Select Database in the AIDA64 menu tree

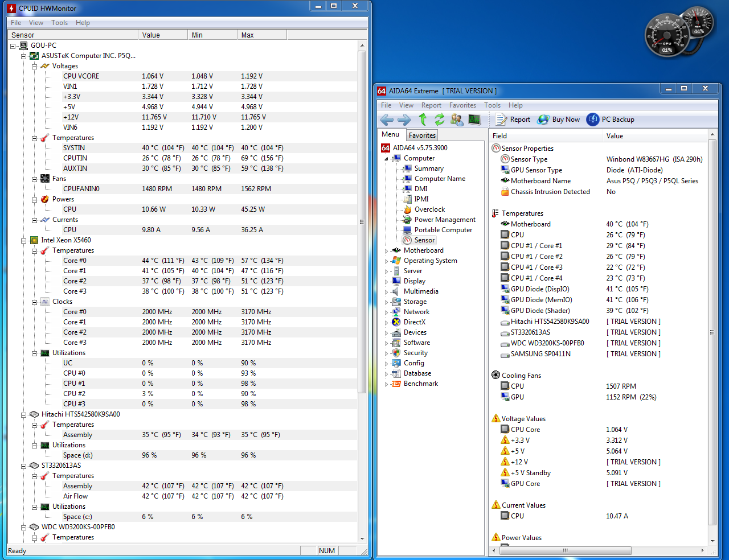coord(417,373)
